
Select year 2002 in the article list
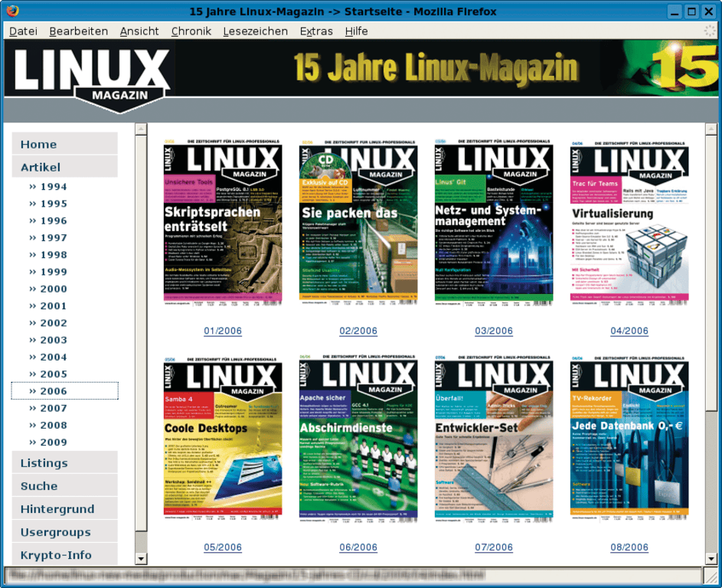[x=48, y=323]
